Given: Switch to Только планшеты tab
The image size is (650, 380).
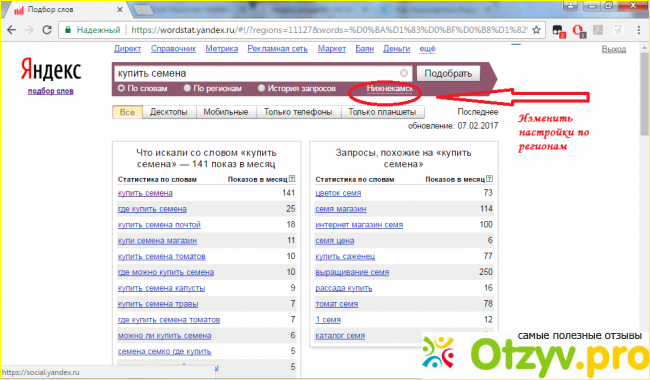Looking at the screenshot, I should [382, 112].
